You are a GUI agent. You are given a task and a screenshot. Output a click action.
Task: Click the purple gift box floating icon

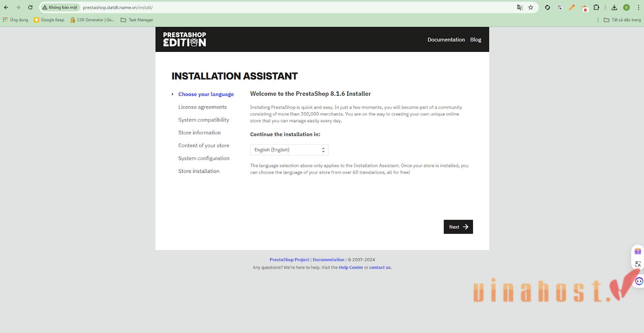[x=638, y=251]
